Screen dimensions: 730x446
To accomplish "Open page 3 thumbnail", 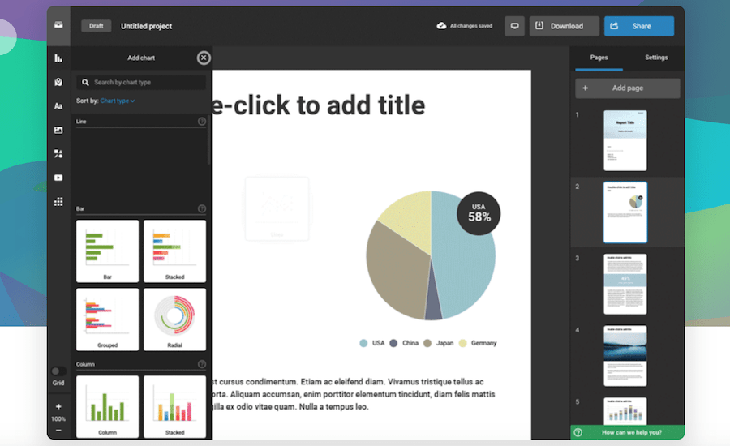I will coord(625,284).
